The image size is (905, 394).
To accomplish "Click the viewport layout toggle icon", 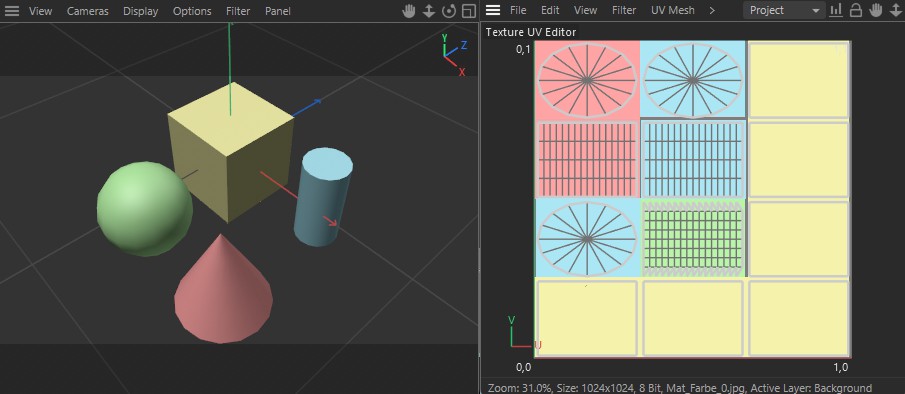I will 469,11.
